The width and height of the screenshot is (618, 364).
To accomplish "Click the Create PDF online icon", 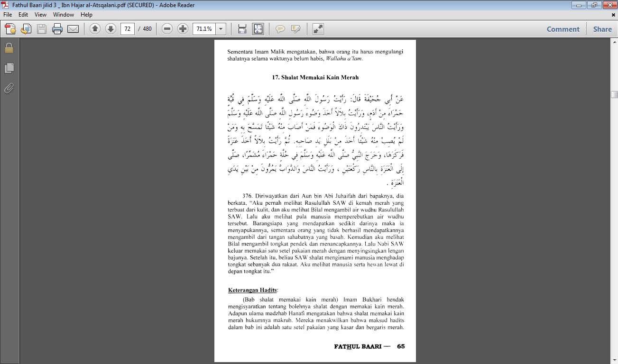I will pyautogui.click(x=10, y=29).
